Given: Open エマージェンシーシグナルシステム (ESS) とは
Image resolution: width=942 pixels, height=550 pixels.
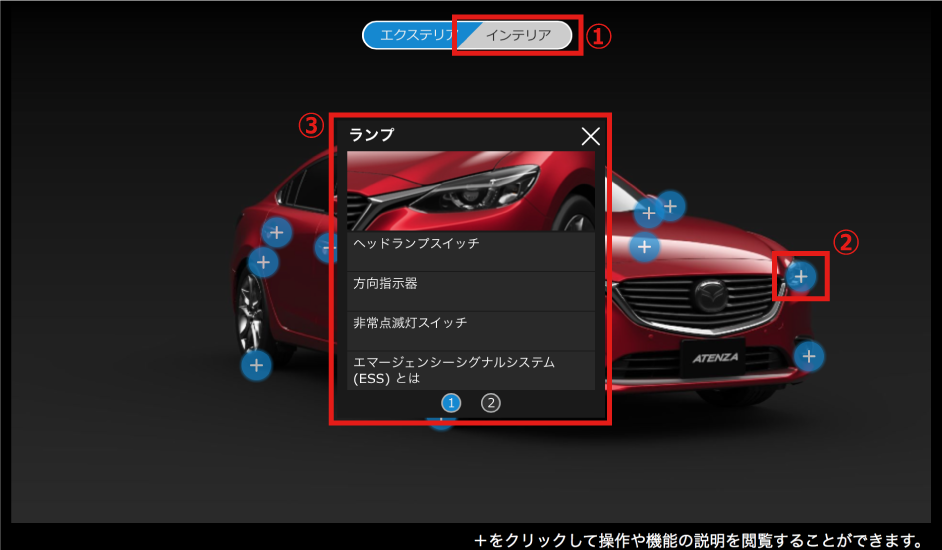Looking at the screenshot, I should (470, 369).
